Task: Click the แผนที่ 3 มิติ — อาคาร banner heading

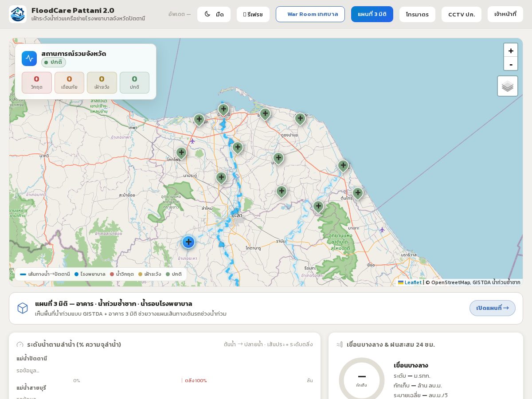Action: coord(113,304)
